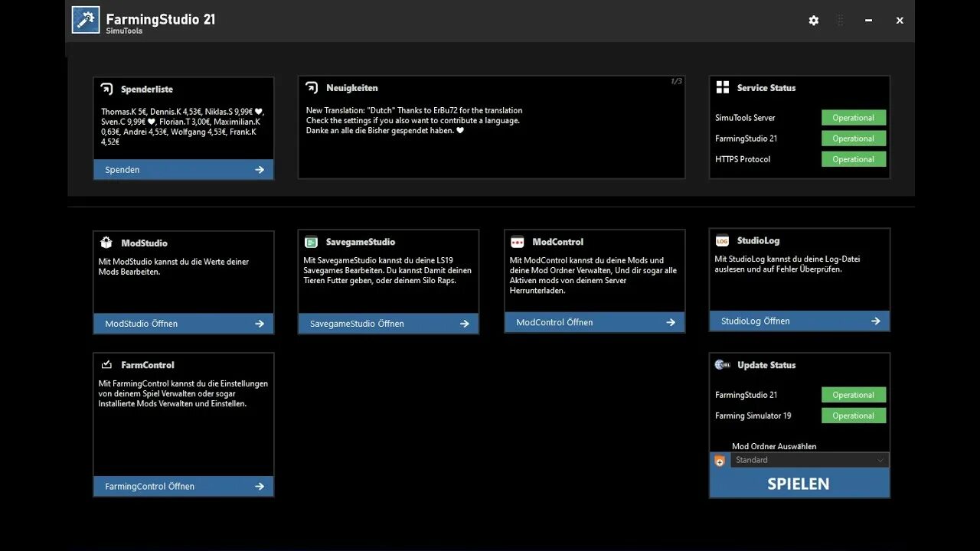
Task: Open StudioLog with StudioLog Öffnen
Action: [799, 321]
